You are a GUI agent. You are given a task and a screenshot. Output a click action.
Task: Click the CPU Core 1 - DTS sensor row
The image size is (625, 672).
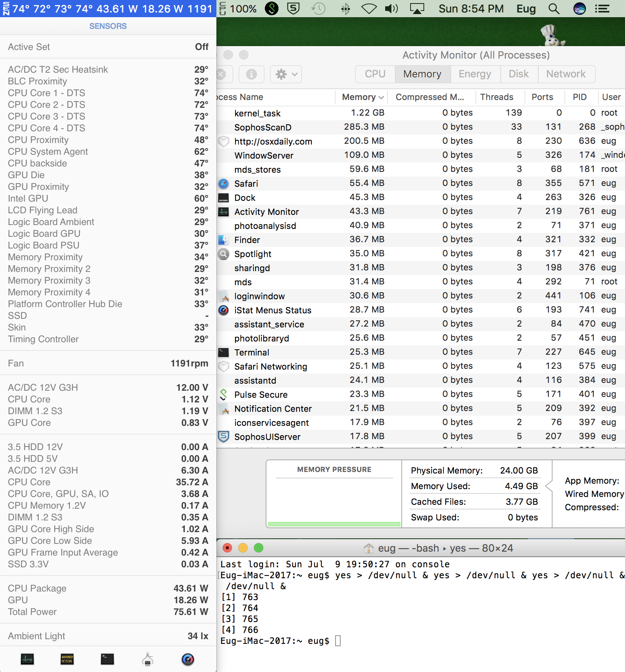coord(108,93)
